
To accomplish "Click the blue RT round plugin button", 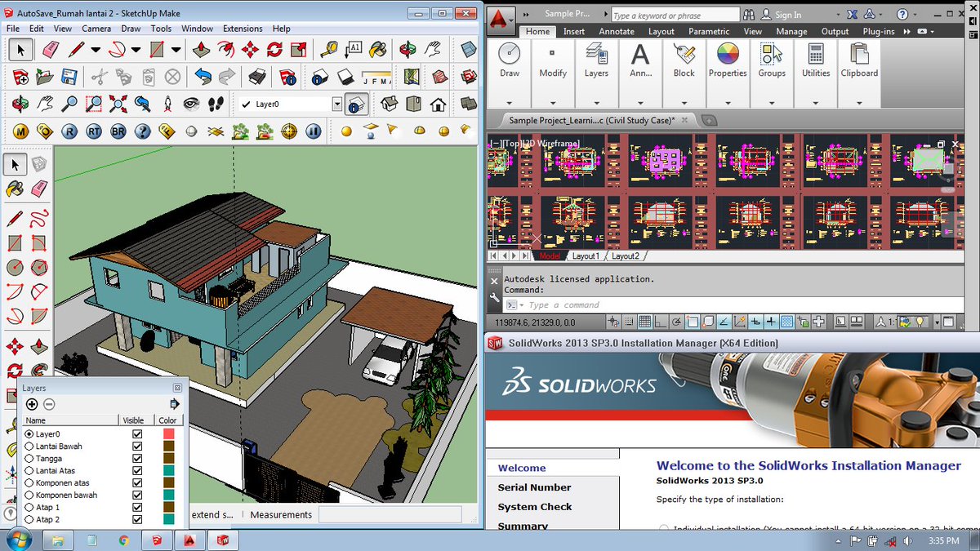I will [x=94, y=131].
